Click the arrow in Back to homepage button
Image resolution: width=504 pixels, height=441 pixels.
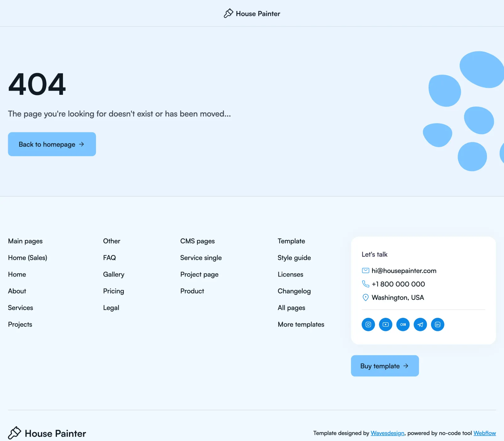coord(82,144)
